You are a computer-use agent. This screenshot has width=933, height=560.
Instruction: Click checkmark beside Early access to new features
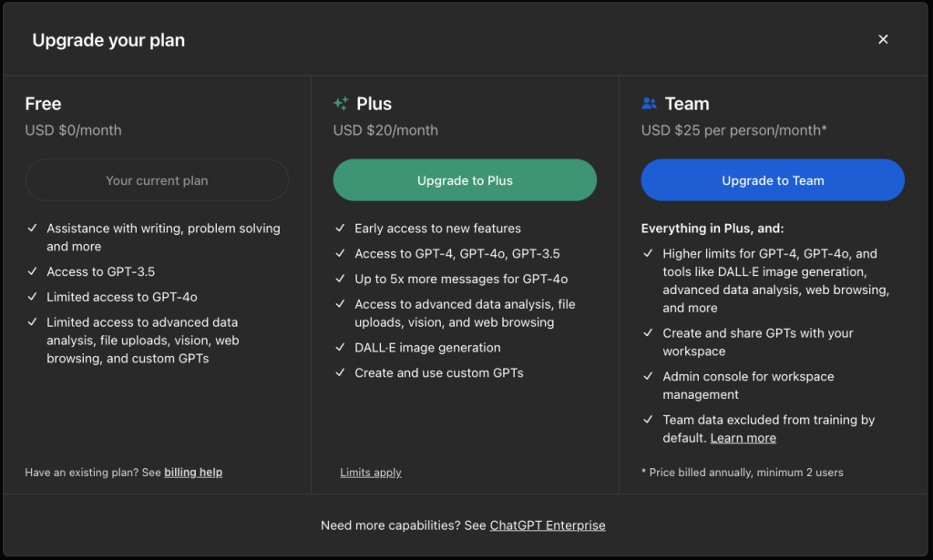tap(340, 229)
